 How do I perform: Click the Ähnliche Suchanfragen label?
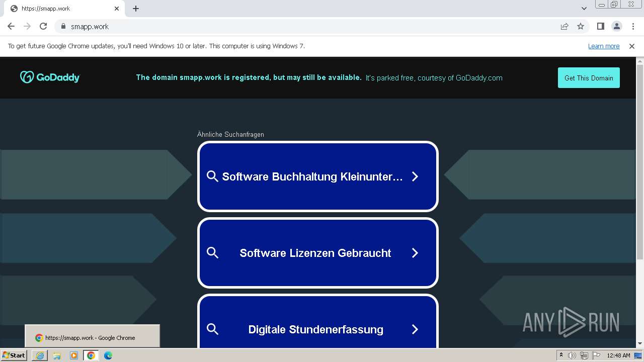point(230,134)
